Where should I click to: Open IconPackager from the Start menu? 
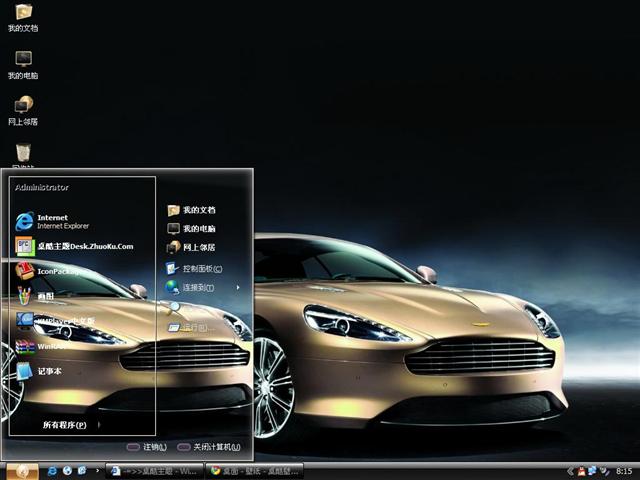pyautogui.click(x=60, y=271)
